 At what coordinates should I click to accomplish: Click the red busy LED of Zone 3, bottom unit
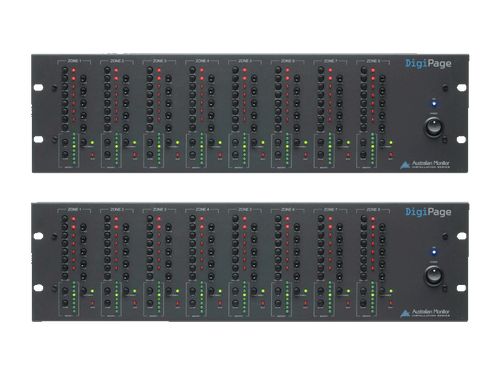click(178, 304)
